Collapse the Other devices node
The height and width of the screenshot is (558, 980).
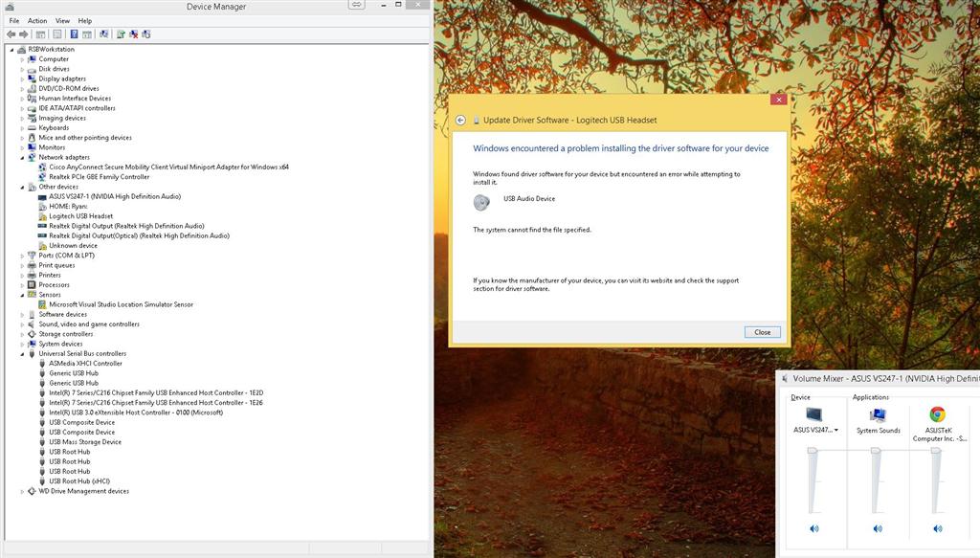tap(23, 187)
